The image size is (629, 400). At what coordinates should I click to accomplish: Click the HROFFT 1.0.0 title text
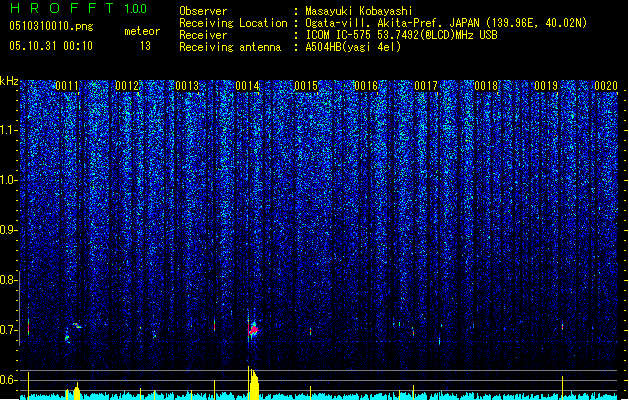78,8
